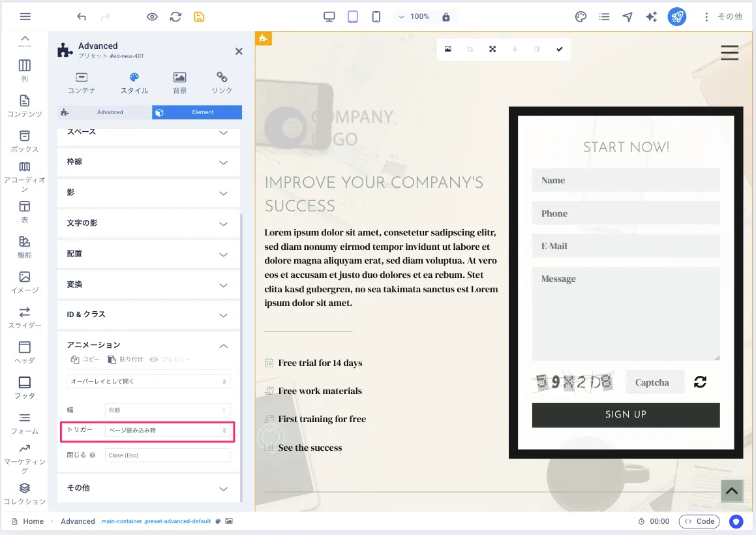Open the その他 more menu
The image size is (756, 535).
[x=723, y=17]
